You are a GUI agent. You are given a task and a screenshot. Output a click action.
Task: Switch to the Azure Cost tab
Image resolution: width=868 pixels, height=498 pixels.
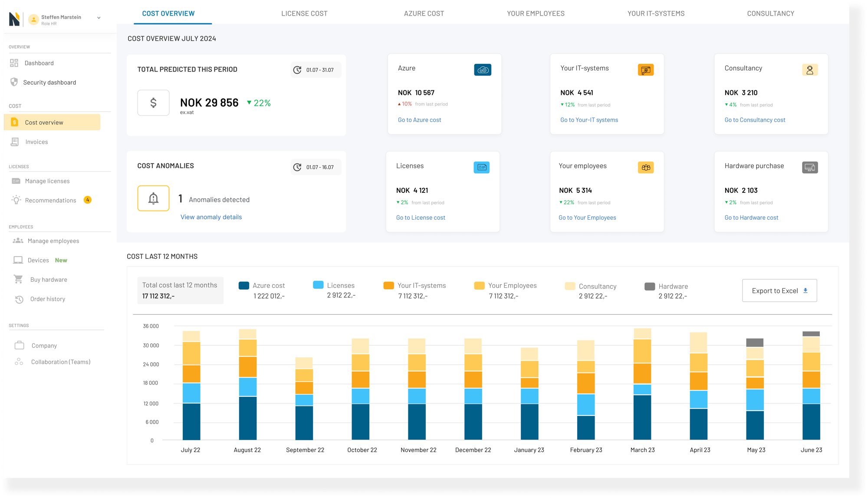point(424,13)
